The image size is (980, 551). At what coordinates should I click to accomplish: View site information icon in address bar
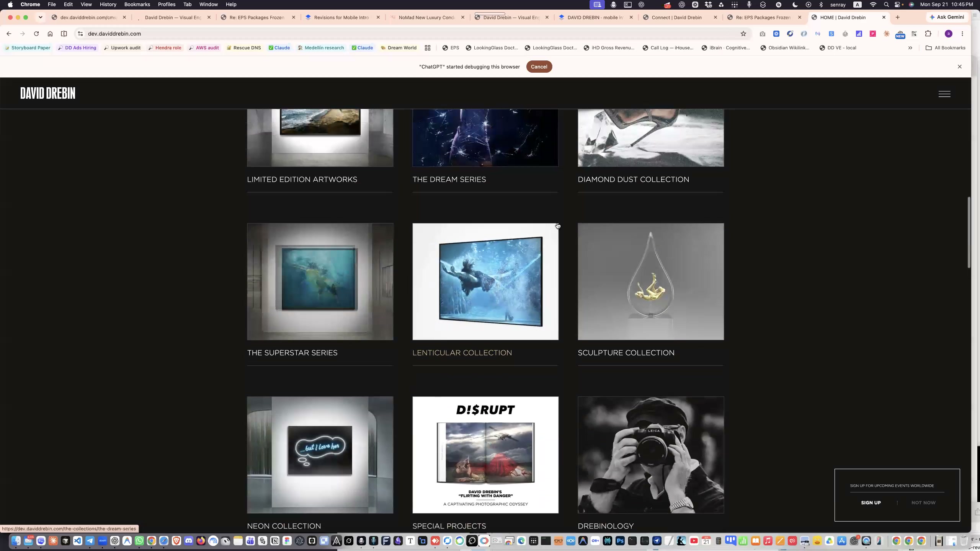[x=80, y=34]
